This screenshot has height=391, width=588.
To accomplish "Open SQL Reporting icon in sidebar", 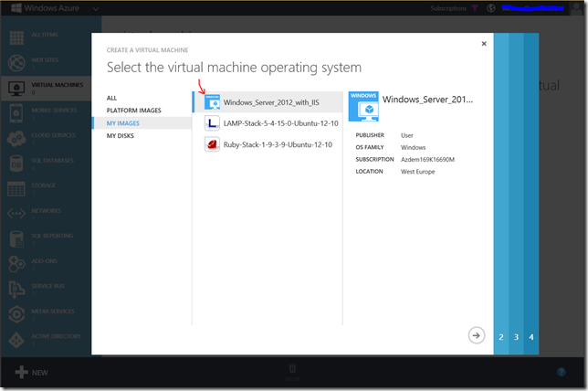I will click(x=16, y=239).
